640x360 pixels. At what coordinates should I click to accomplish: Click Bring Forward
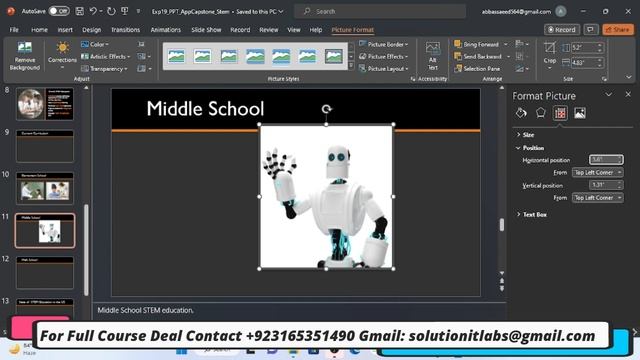click(477, 44)
